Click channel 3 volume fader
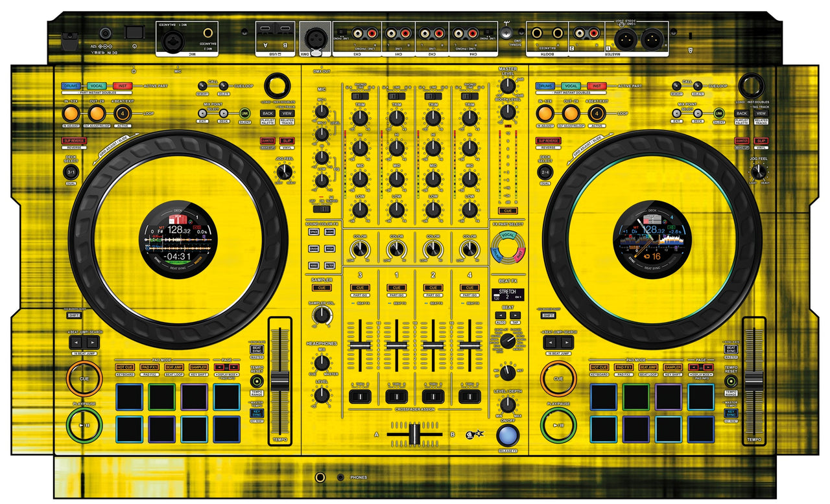Viewport: 830px width, 504px height. [x=360, y=346]
